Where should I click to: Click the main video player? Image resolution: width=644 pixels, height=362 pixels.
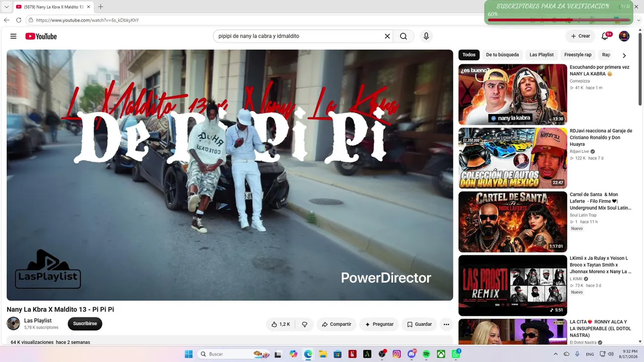[230, 175]
